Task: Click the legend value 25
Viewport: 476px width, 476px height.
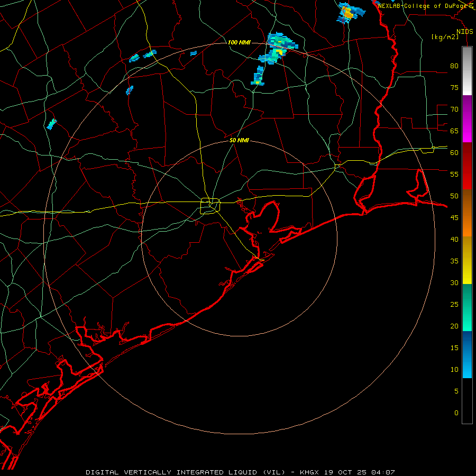Action: click(454, 305)
